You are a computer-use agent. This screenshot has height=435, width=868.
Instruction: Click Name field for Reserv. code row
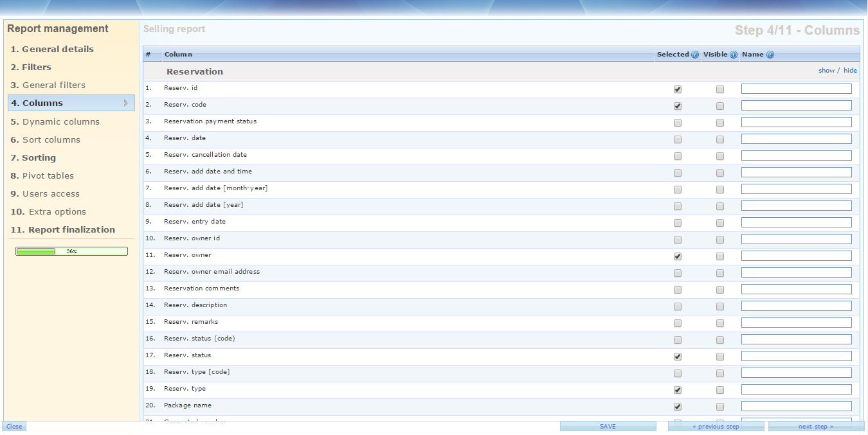point(796,105)
